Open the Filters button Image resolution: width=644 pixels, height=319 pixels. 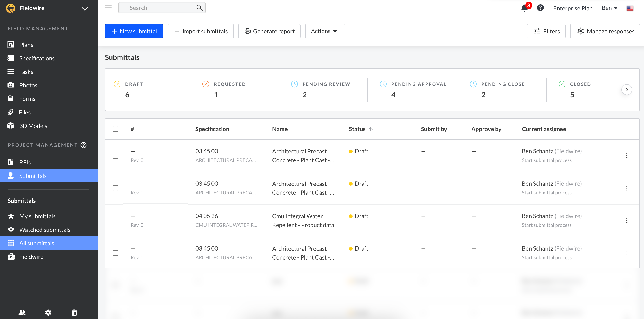click(546, 31)
